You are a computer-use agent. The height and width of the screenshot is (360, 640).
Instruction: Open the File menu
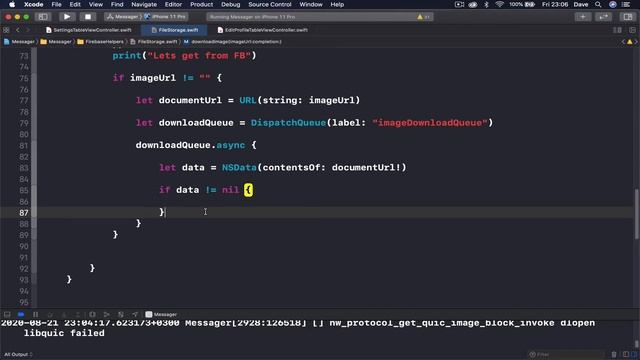tap(56, 4)
